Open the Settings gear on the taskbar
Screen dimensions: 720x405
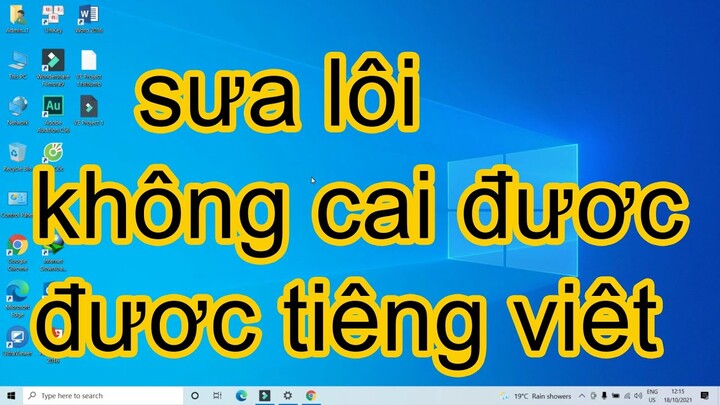(x=288, y=395)
